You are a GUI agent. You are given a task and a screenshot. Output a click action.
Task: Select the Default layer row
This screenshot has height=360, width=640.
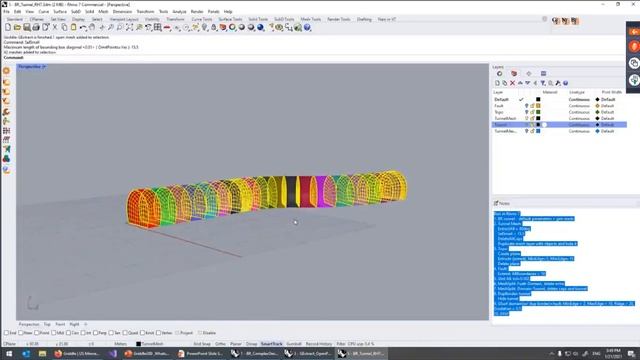click(559, 100)
